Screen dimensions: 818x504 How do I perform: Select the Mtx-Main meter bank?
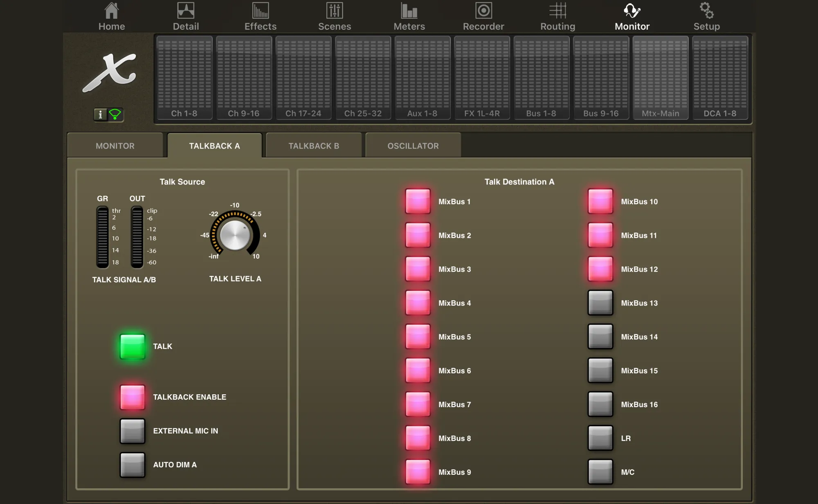tap(661, 78)
